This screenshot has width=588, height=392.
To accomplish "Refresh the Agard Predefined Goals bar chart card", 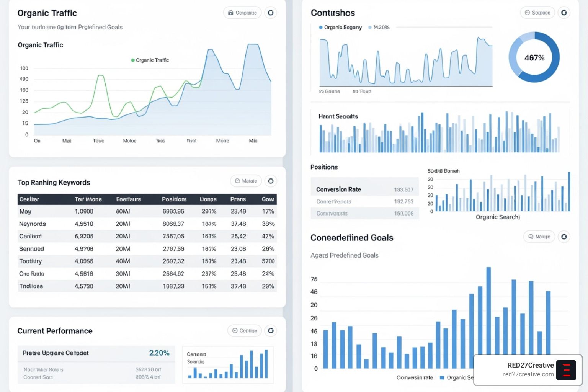I will tap(564, 237).
